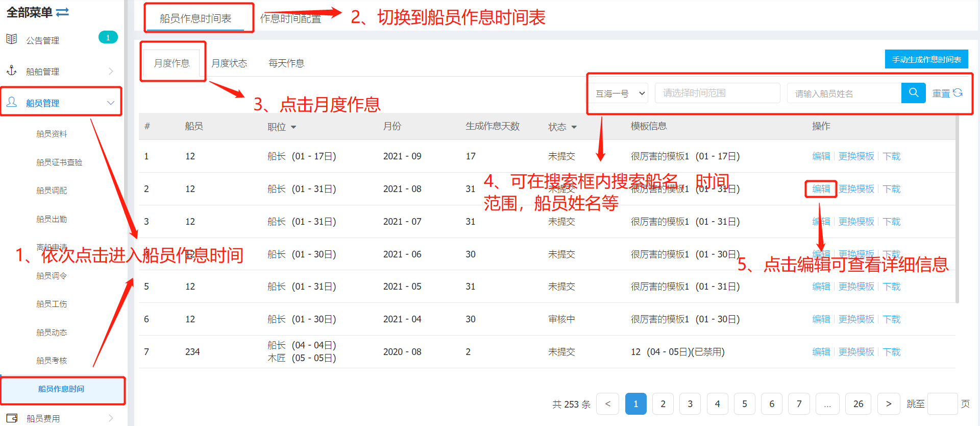The image size is (980, 426).
Task: Go to the previous page arrow
Action: [x=607, y=404]
